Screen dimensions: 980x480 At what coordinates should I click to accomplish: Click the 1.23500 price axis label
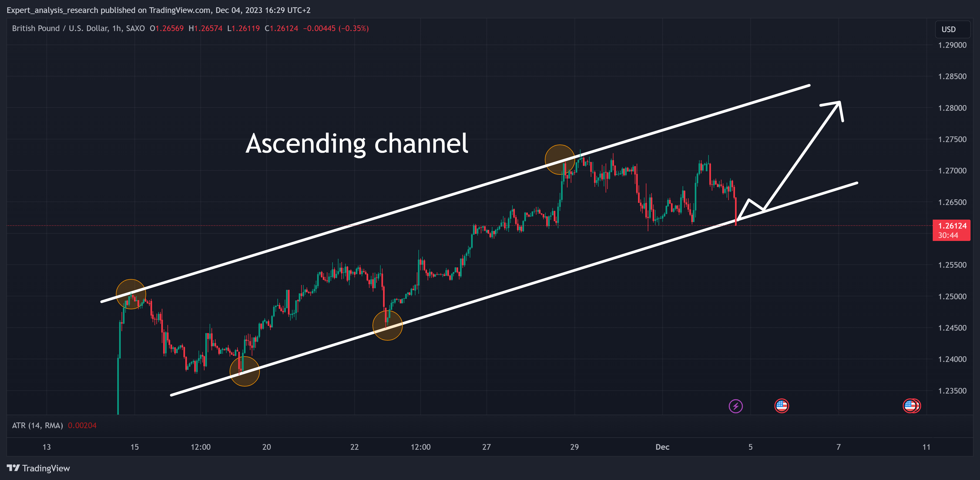pos(952,391)
